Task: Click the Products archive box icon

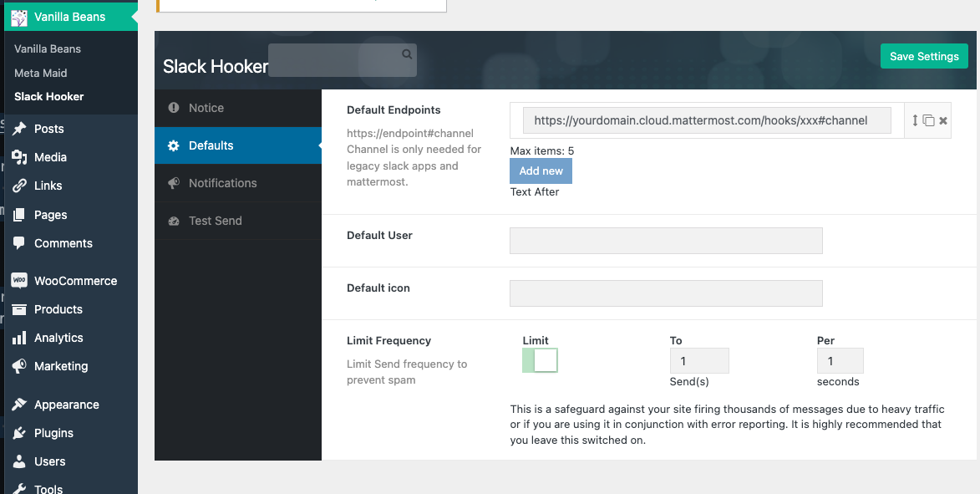Action: (x=19, y=309)
